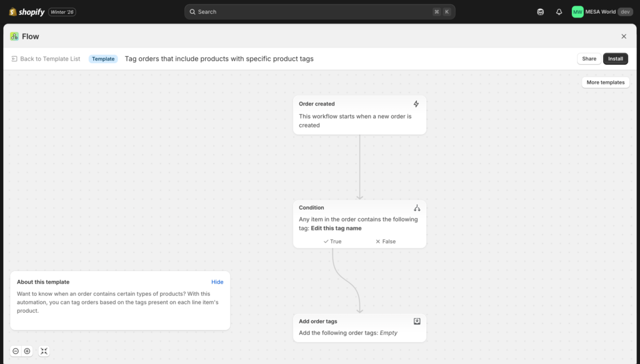This screenshot has height=364, width=640.
Task: Fit the workflow to the view
Action: point(44,351)
